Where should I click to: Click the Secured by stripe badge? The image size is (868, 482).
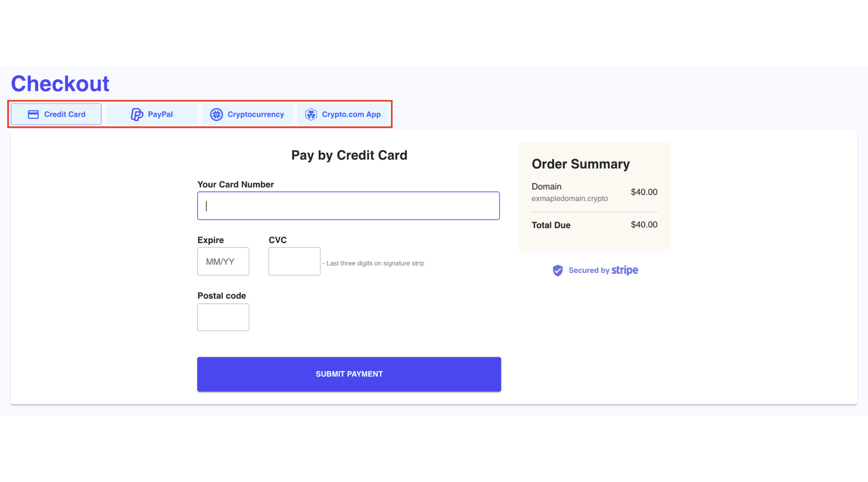[x=594, y=270]
